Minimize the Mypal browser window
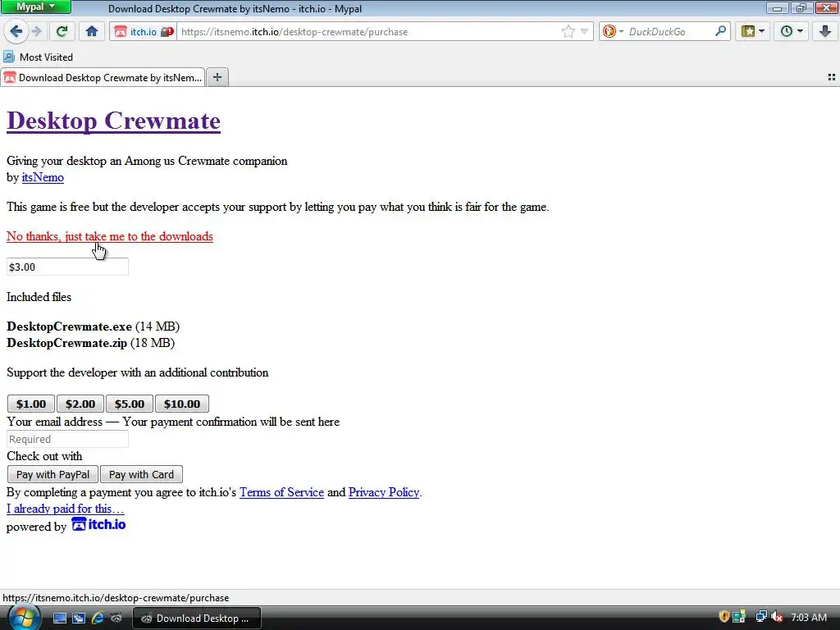Screen dimensions: 840x630 click(x=777, y=7)
